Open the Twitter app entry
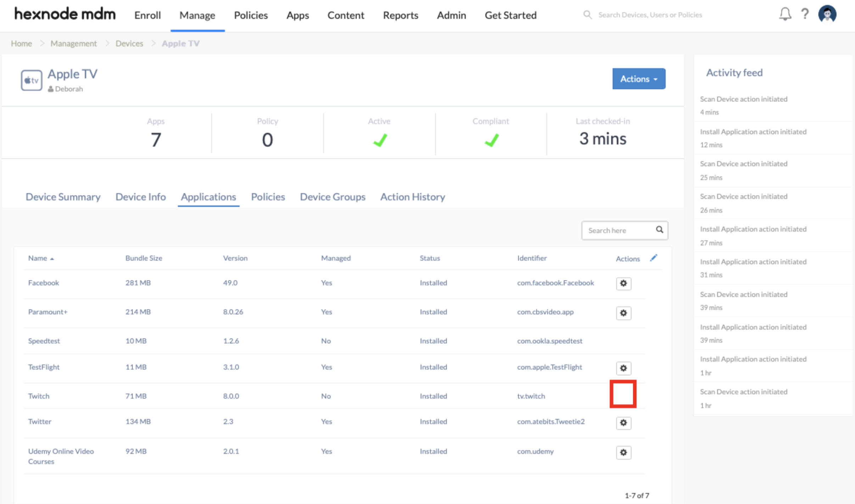Viewport: 855px width, 504px height. pos(40,421)
